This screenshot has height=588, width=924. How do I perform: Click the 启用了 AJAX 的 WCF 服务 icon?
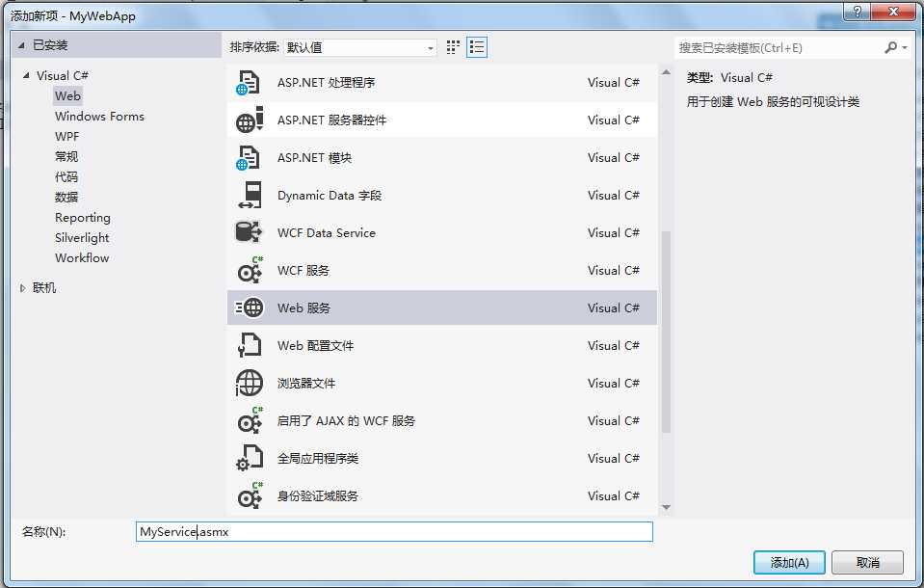point(250,420)
